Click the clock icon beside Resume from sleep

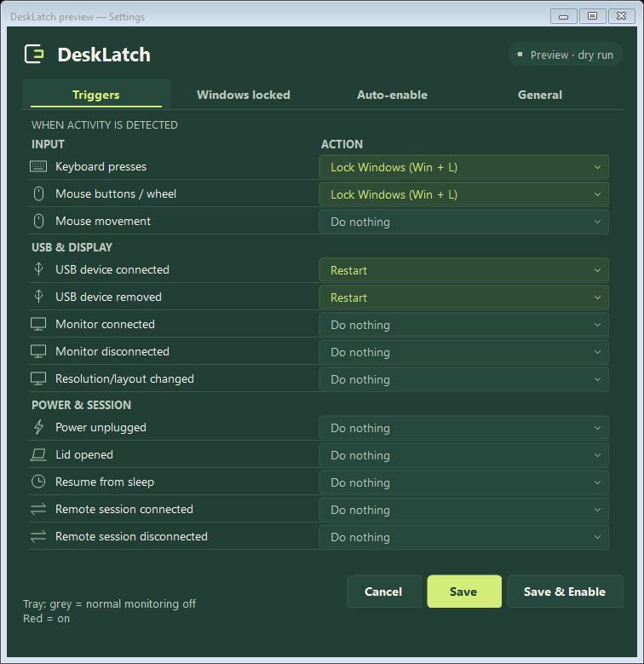coord(38,482)
